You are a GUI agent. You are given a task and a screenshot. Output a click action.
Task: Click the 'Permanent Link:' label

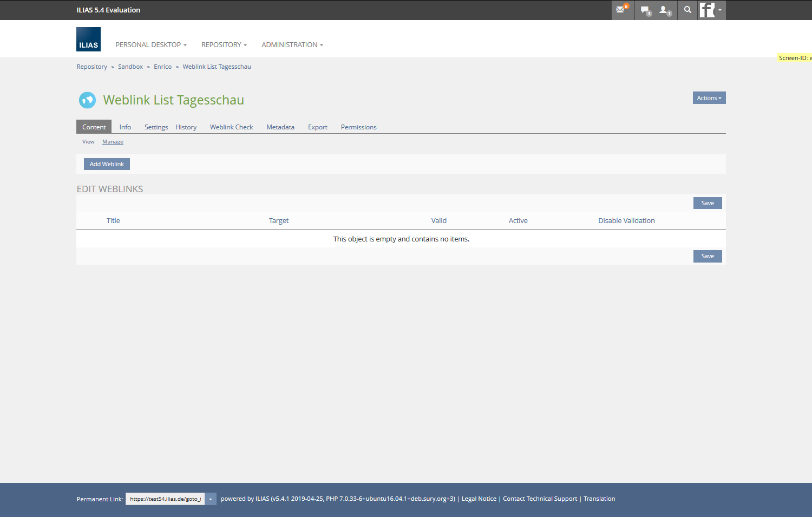click(100, 499)
